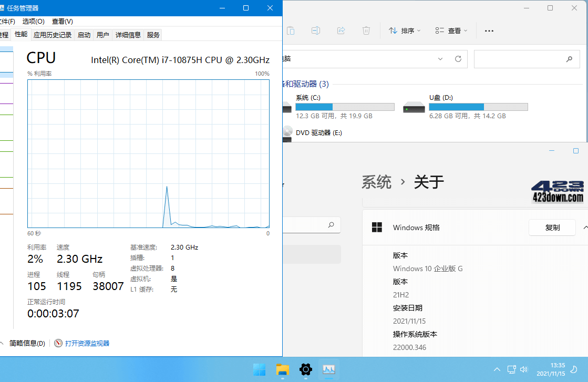
Task: Open the address bar history dropdown
Action: pyautogui.click(x=440, y=59)
